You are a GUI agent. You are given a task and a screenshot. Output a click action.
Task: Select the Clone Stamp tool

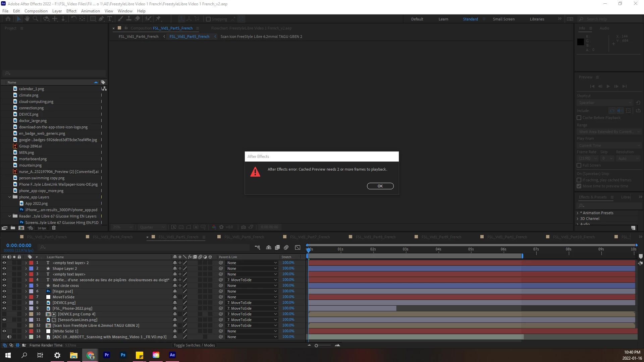(x=128, y=19)
